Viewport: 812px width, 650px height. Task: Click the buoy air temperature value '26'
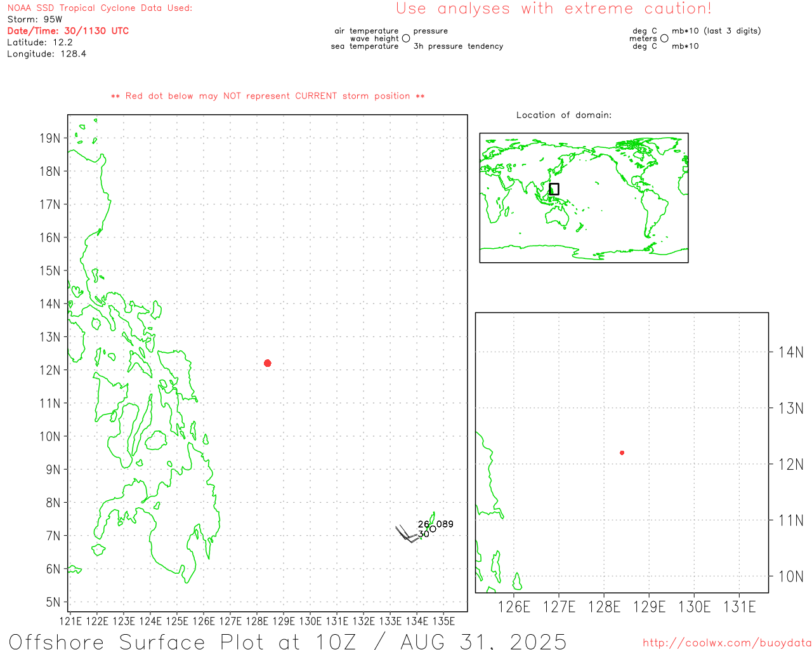[424, 524]
